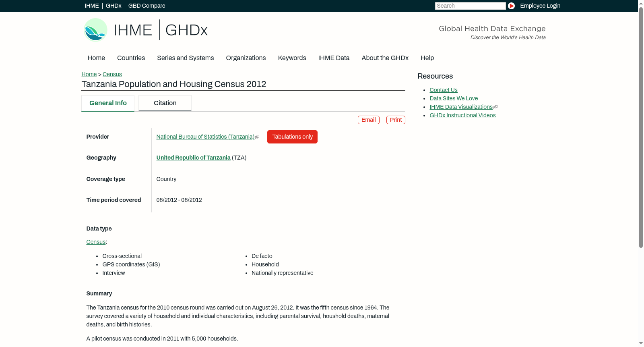The width and height of the screenshot is (644, 347).
Task: Open the GHDx link in top bar
Action: click(x=114, y=6)
